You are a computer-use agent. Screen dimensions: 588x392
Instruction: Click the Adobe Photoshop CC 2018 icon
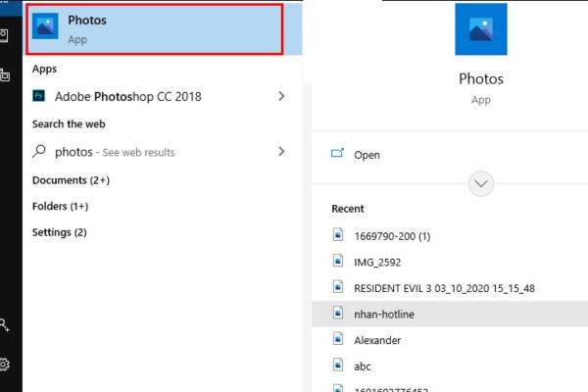(38, 96)
